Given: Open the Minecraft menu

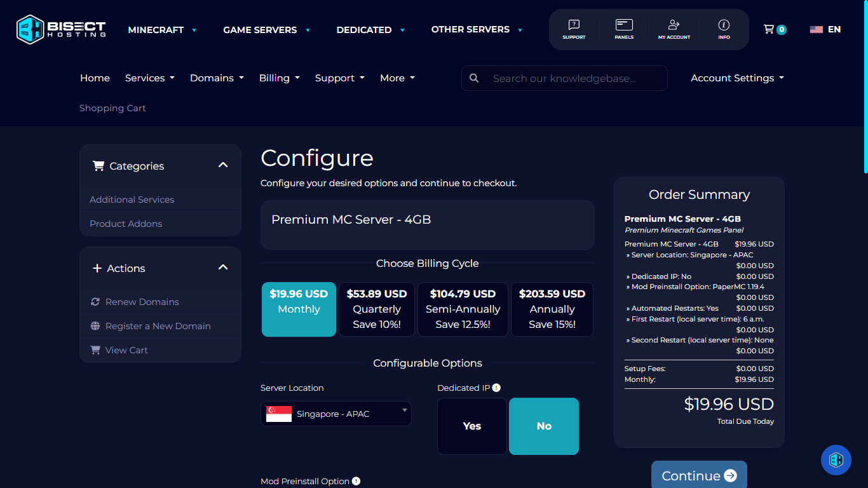Looking at the screenshot, I should (157, 29).
